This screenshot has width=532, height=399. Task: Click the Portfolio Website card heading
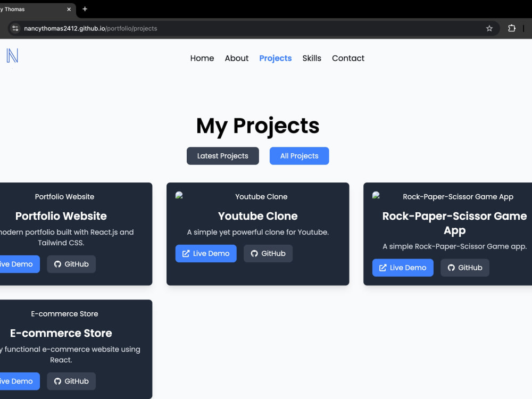coord(61,216)
